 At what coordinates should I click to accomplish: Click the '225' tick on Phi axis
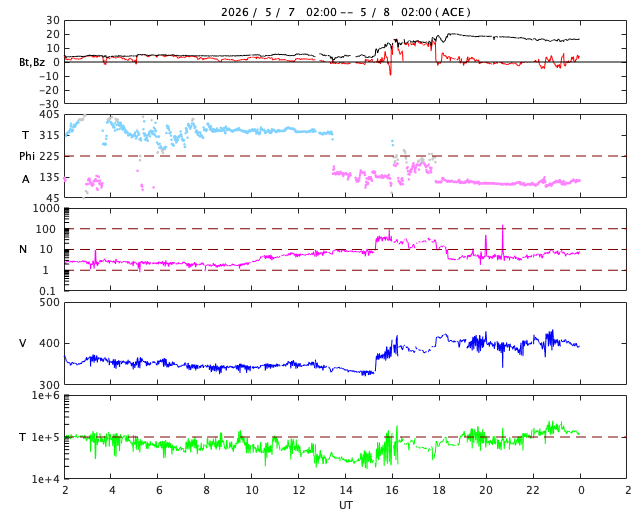[x=49, y=156]
